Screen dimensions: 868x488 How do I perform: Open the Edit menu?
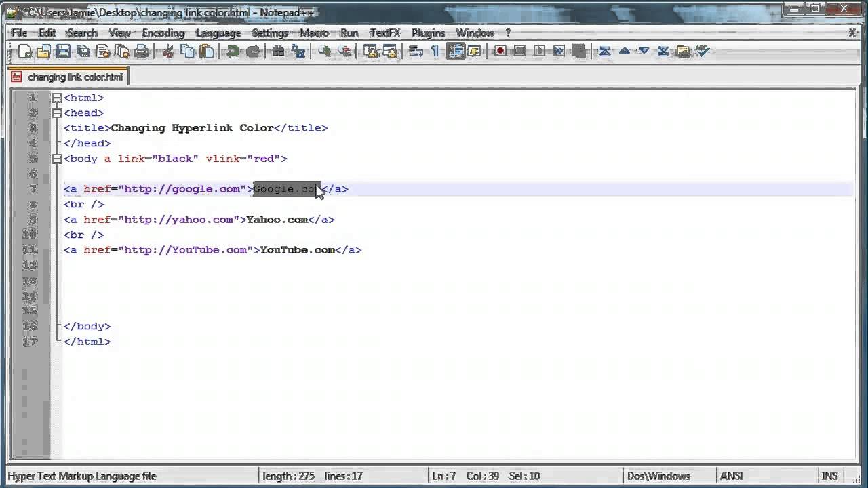point(47,33)
